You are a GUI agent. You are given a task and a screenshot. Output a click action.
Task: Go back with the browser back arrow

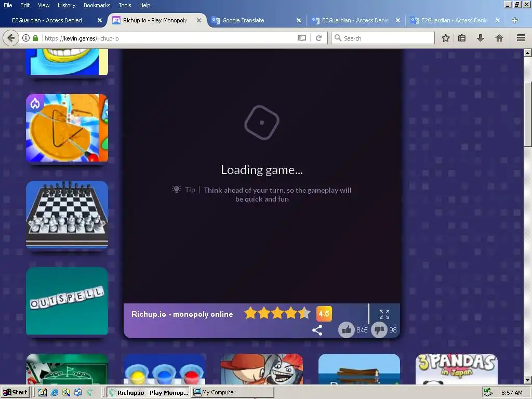pyautogui.click(x=10, y=38)
